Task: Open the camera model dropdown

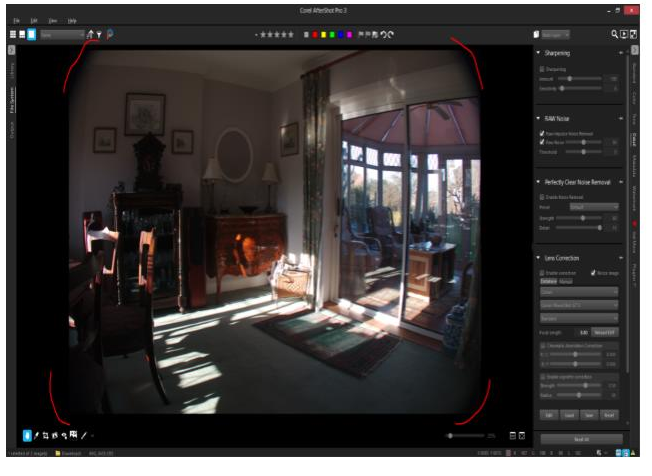Action: [579, 305]
